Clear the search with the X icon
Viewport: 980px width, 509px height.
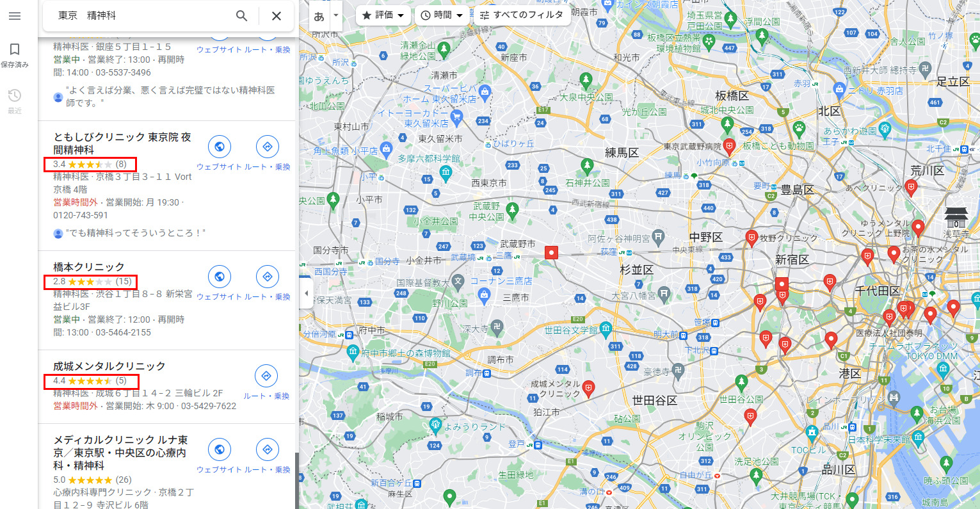tap(277, 16)
